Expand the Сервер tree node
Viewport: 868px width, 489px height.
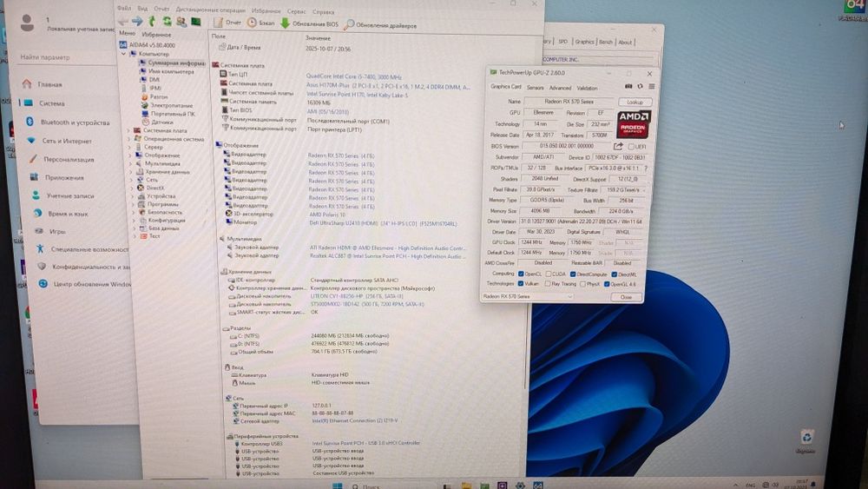130,148
